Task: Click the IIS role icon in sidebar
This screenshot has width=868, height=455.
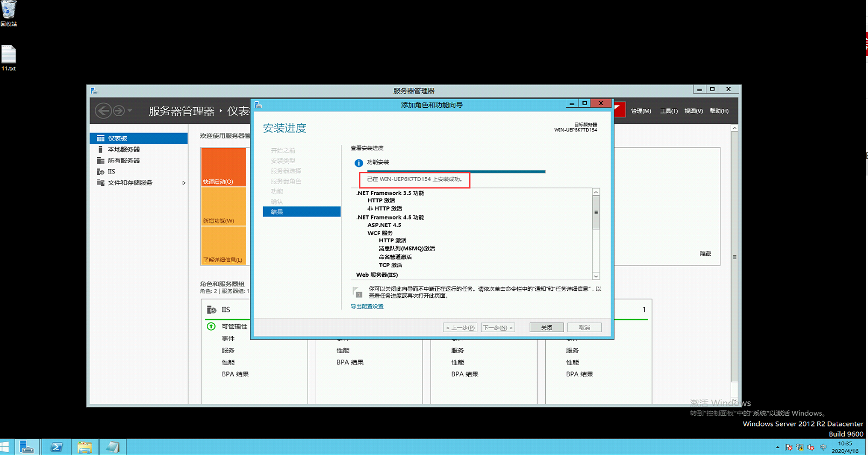Action: tap(100, 172)
